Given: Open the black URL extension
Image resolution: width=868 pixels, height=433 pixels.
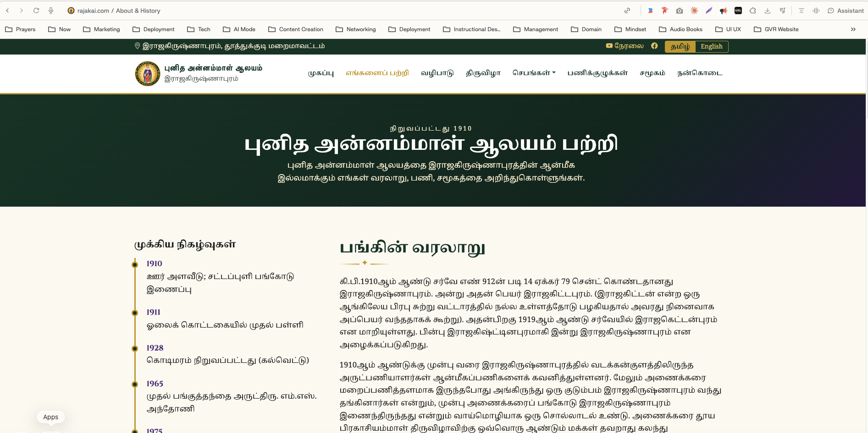Looking at the screenshot, I should (738, 11).
